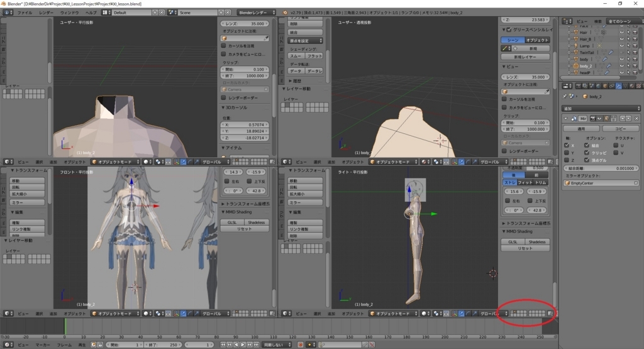This screenshot has height=349, width=644.
Task: Click the EmptyCenter mirror object field
Action: (601, 183)
